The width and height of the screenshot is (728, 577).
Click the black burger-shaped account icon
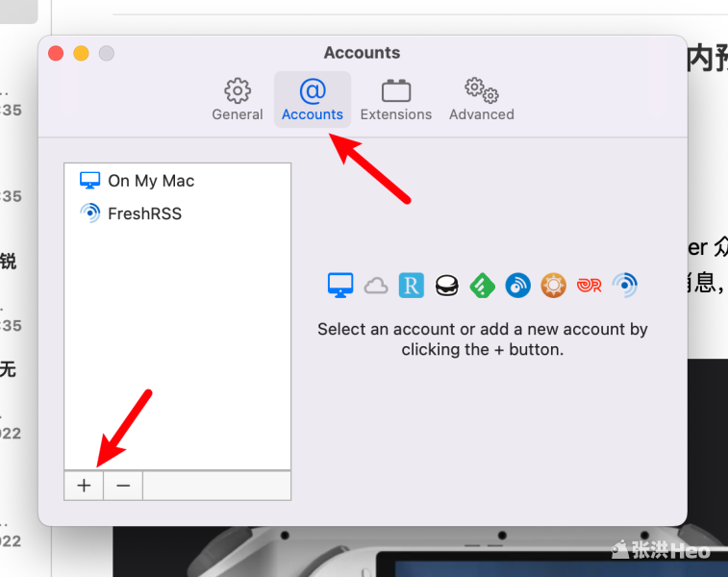pos(447,285)
